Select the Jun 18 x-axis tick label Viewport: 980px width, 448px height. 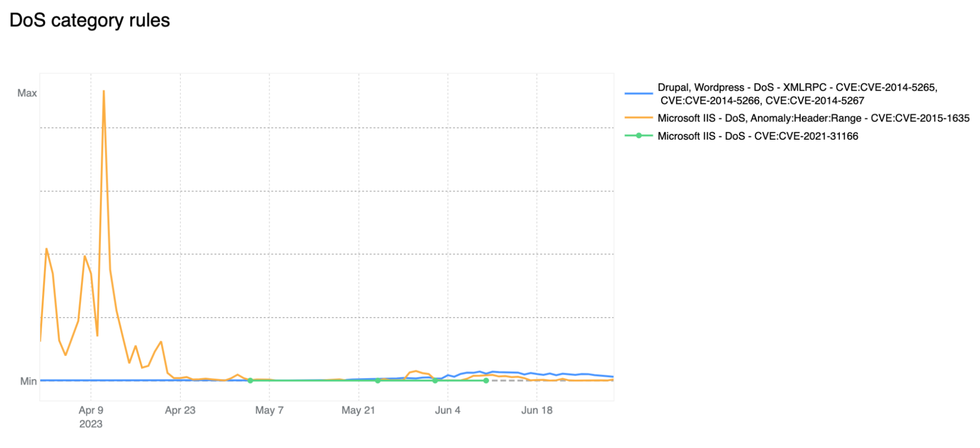coord(536,410)
